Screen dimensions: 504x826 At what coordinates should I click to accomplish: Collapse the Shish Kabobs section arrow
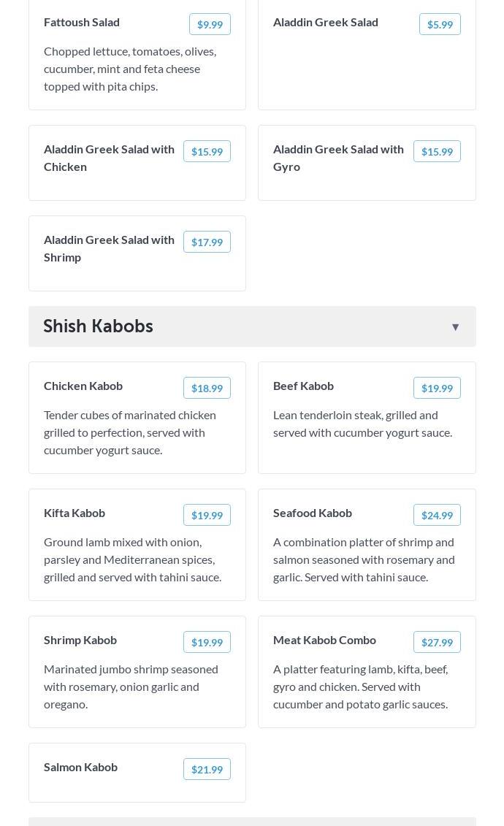455,327
